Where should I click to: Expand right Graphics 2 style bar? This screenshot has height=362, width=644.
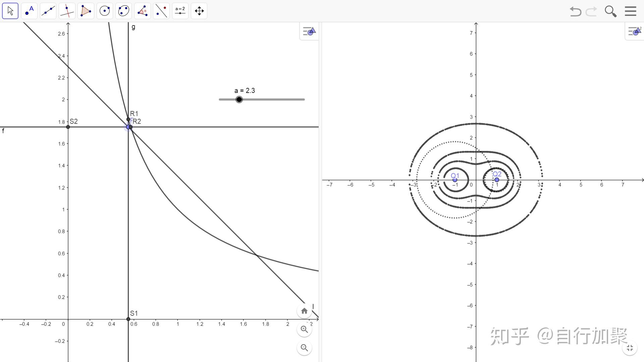(x=634, y=32)
